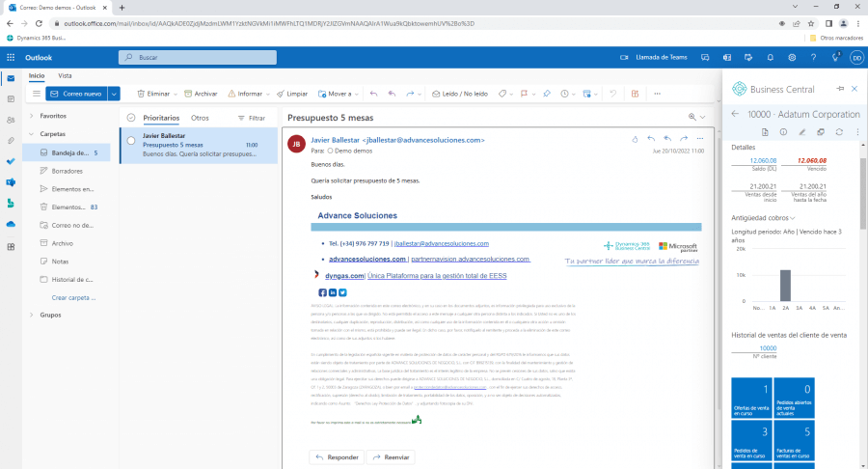Image resolution: width=868 pixels, height=469 pixels.
Task: Switch to the Vista tab
Action: coord(65,75)
